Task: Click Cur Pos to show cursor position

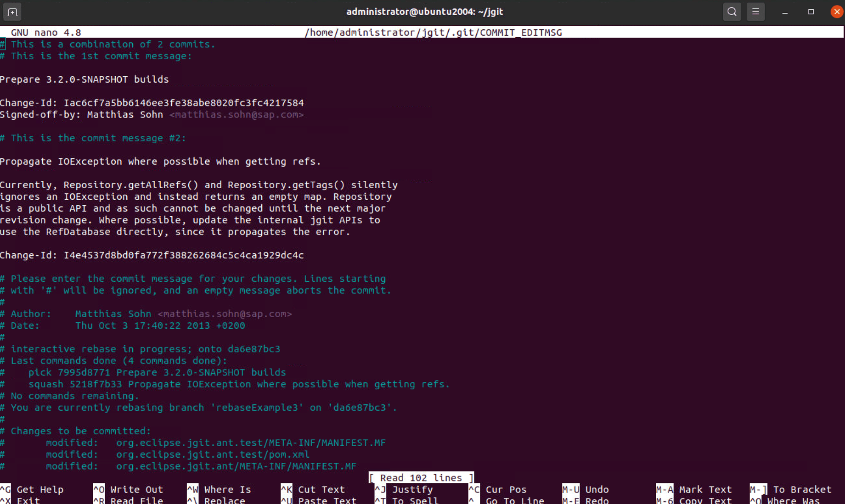Action: click(506, 489)
